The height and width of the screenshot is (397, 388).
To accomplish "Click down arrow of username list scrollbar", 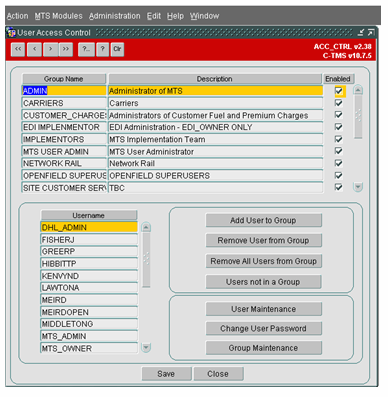I will (x=146, y=348).
